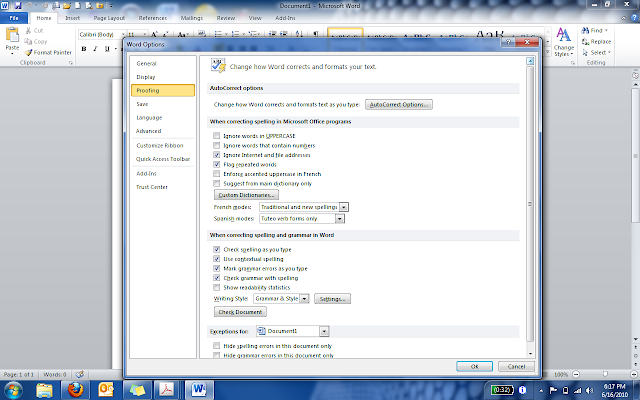
Task: Toggle Bold formatting in the ribbon
Action: 84,49
